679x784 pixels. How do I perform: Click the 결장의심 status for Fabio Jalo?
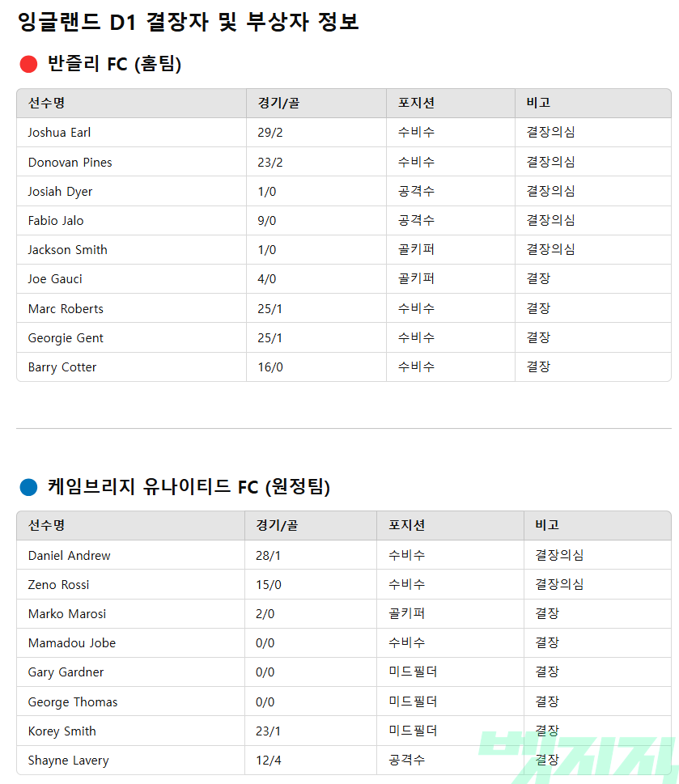550,221
